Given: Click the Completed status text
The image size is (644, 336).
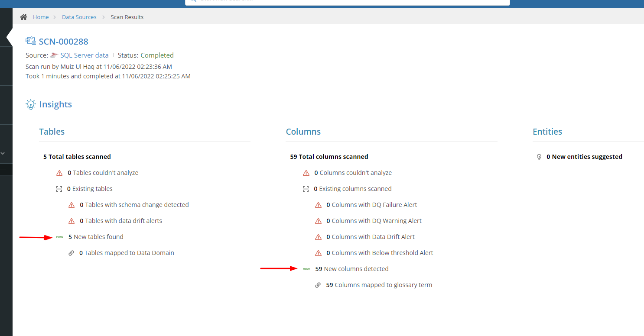Looking at the screenshot, I should coord(157,55).
